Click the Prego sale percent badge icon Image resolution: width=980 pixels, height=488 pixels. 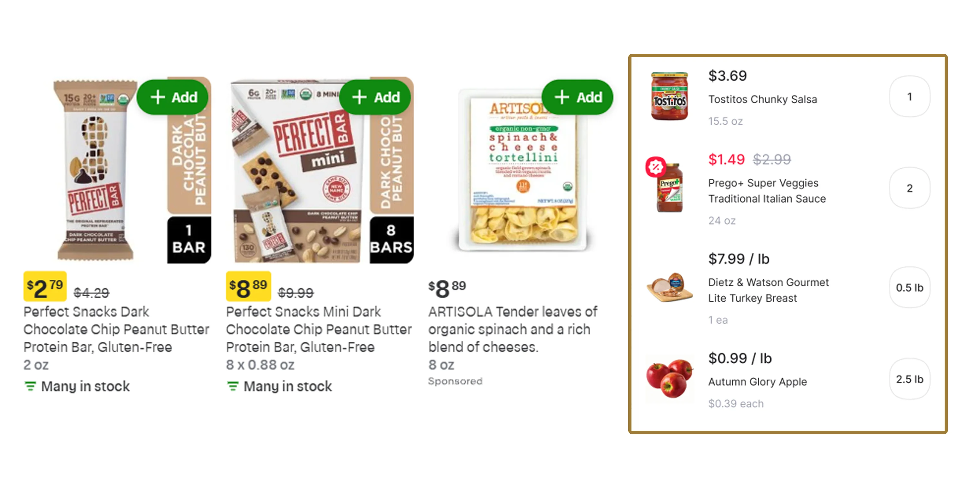(x=656, y=167)
